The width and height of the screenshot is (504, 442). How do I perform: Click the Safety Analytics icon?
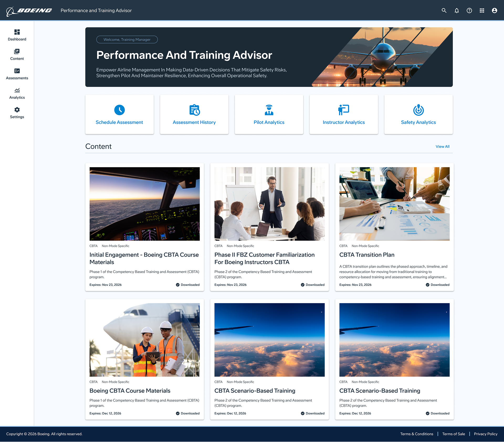point(418,110)
